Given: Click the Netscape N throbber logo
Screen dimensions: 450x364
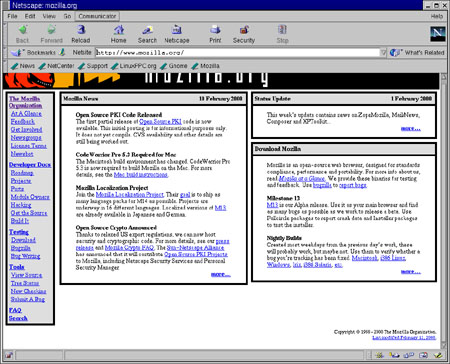Looking at the screenshot, I should (438, 34).
